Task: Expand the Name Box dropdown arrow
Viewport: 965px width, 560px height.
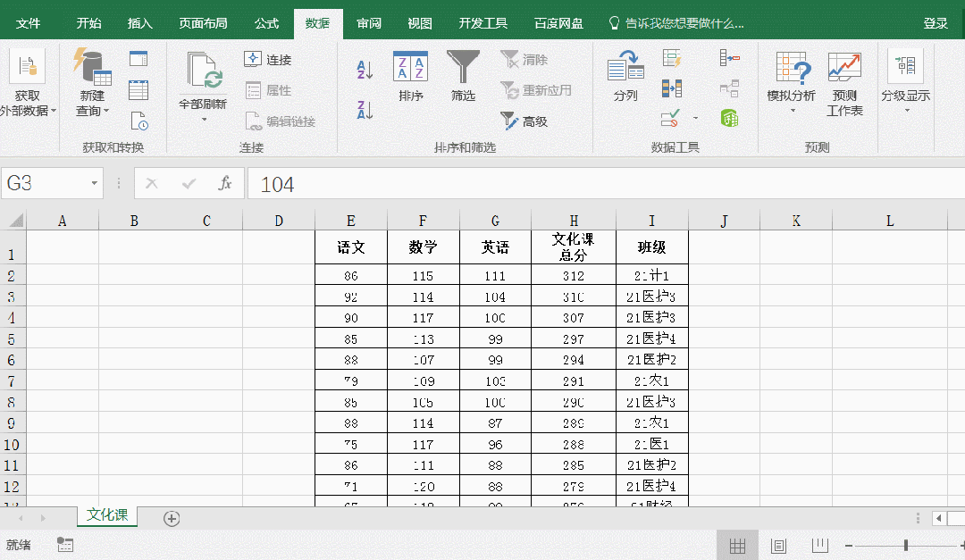Action: tap(94, 183)
